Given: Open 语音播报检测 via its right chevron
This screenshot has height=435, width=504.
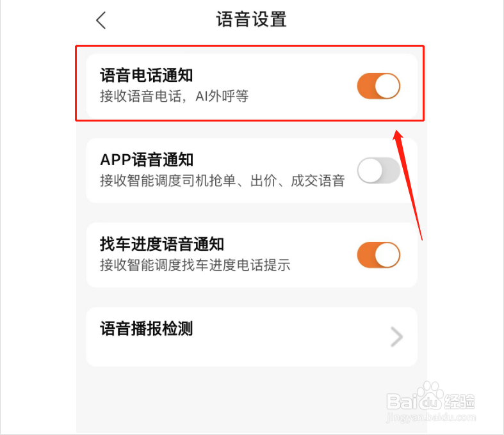Looking at the screenshot, I should coord(396,336).
